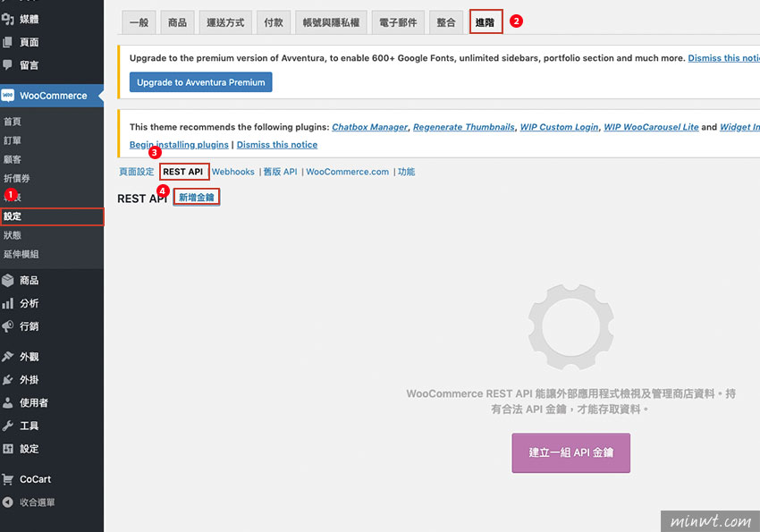The image size is (760, 532).
Task: Click the Appearance (外觀) brush icon
Action: (8, 357)
